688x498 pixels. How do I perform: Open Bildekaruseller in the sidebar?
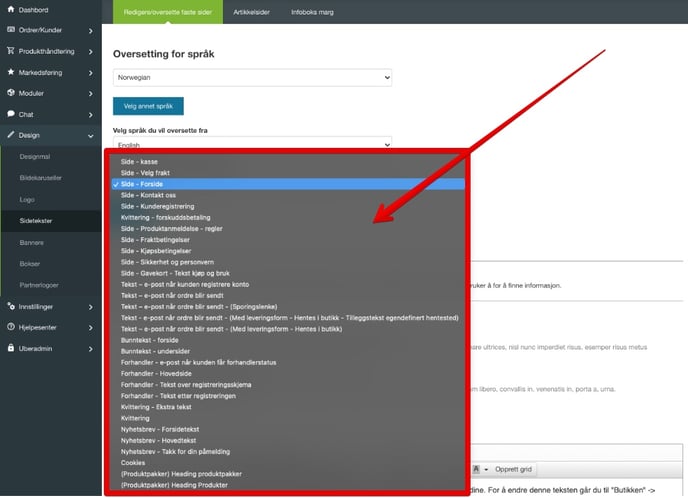40,178
